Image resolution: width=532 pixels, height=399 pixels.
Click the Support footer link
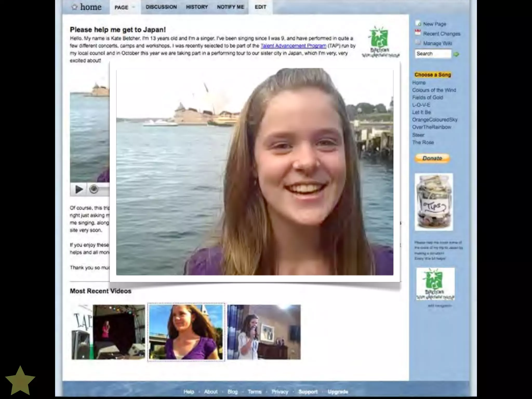coord(308,391)
